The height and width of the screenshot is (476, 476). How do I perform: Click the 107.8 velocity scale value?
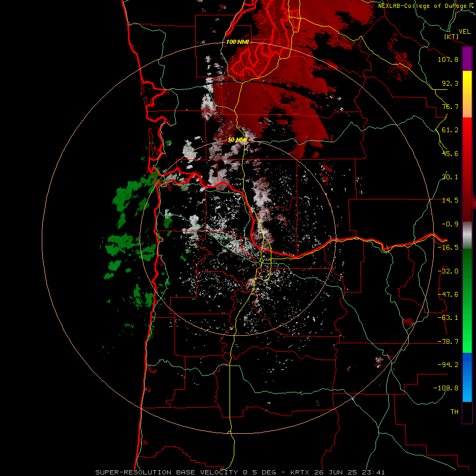coord(448,59)
